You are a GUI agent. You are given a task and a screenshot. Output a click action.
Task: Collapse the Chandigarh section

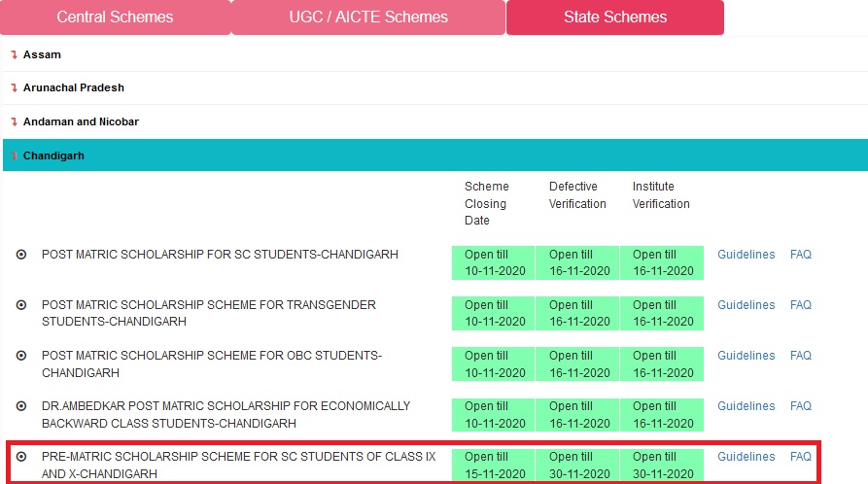pyautogui.click(x=53, y=156)
